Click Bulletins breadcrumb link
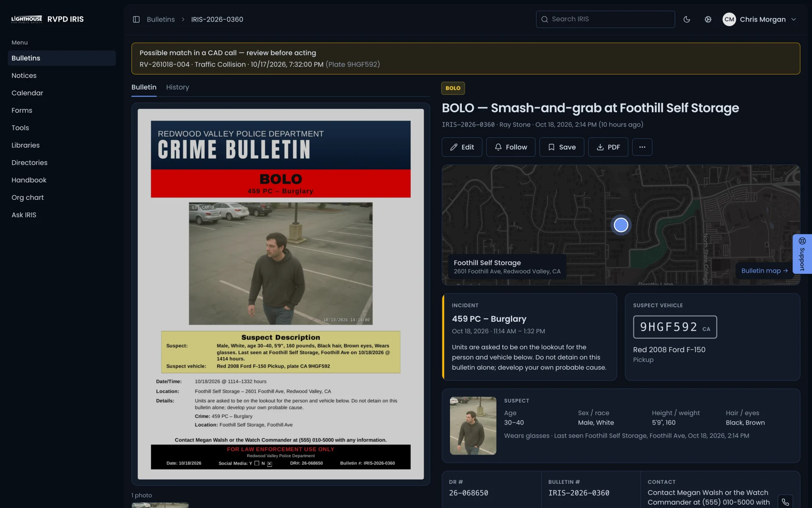The height and width of the screenshot is (508, 812). click(x=161, y=19)
